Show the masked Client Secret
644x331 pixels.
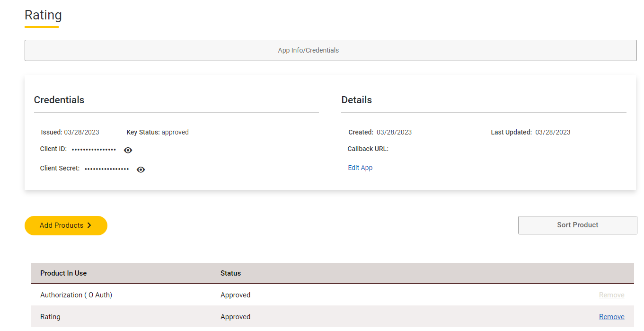pos(141,170)
